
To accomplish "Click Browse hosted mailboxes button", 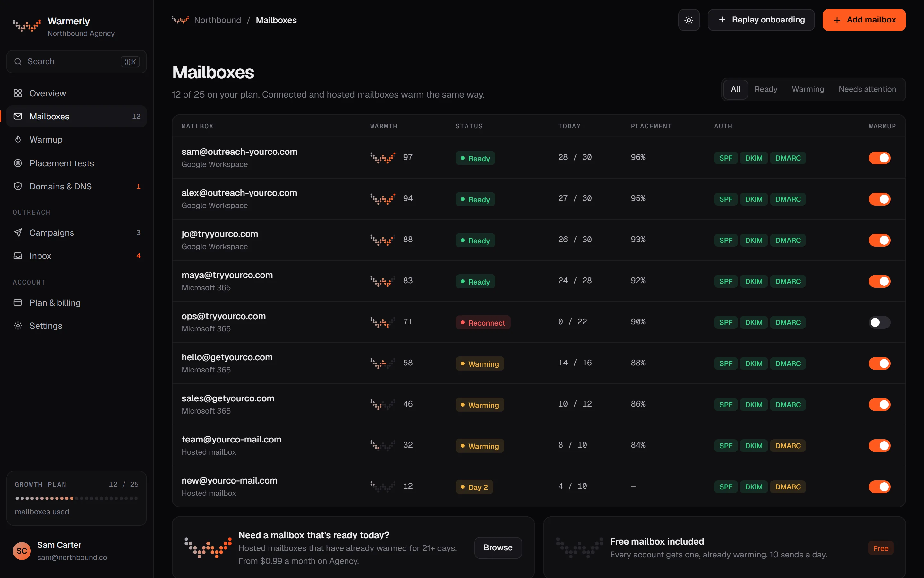I will coord(498,547).
